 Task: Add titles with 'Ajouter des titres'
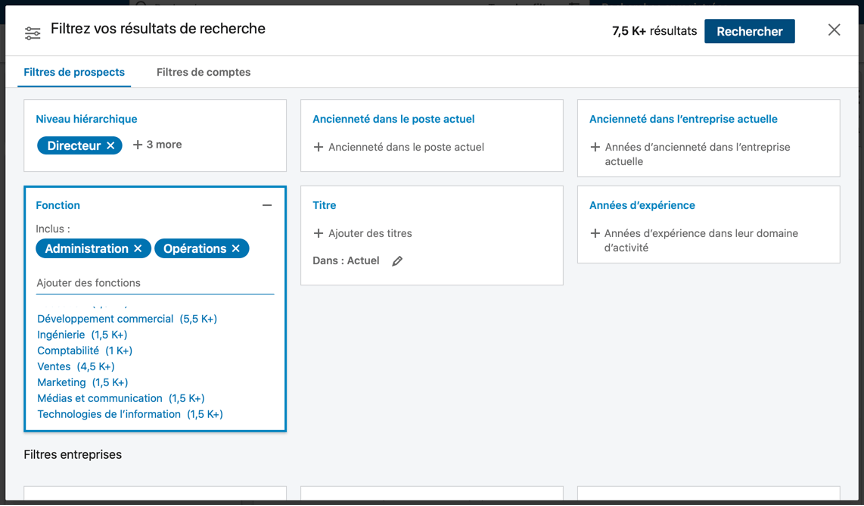pyautogui.click(x=363, y=233)
